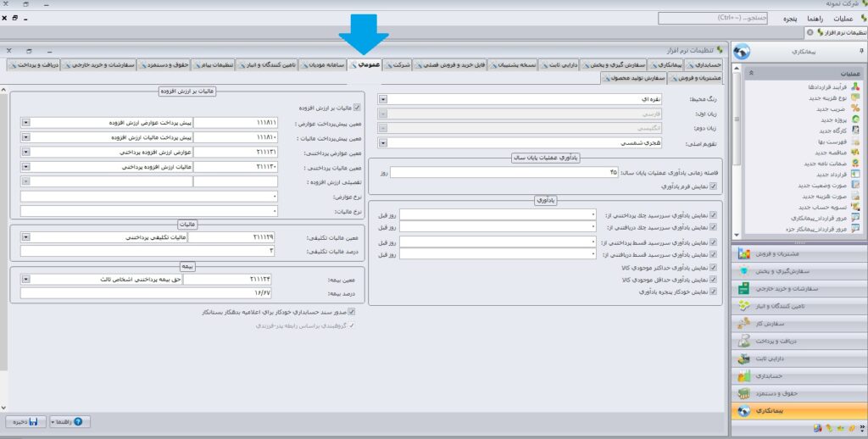Image resolution: width=868 pixels, height=439 pixels.
Task: Switch to the سامانه مودیان tab
Action: pos(323,64)
